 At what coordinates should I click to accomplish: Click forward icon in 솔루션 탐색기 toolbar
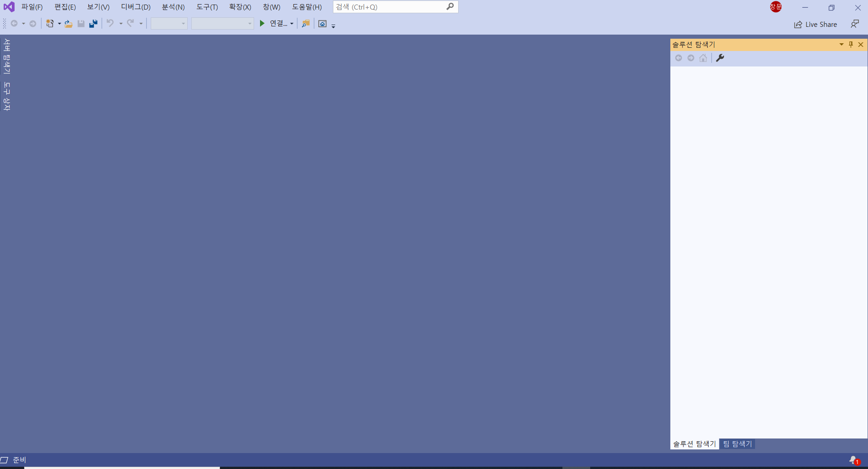pyautogui.click(x=691, y=58)
